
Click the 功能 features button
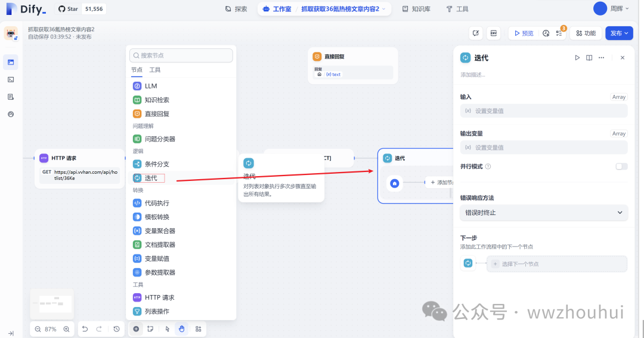585,33
